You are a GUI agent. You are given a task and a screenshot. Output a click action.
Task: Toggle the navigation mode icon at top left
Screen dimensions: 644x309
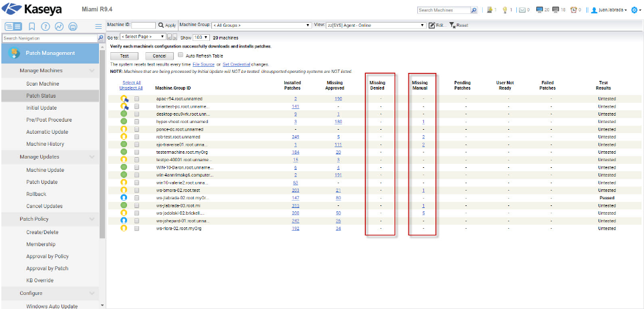pos(13,26)
